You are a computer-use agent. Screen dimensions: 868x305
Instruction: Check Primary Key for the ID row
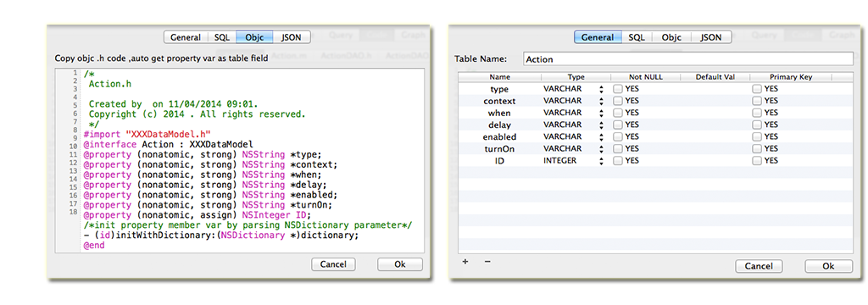click(757, 160)
